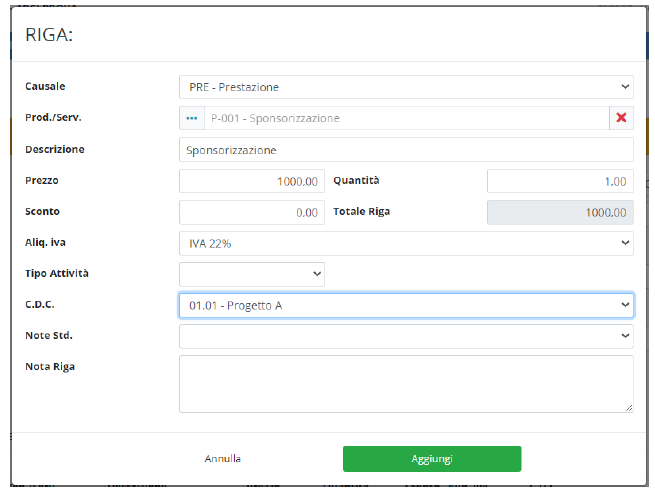Screen dimensions: 655x498
Task: Open the Tipo Attività dropdown
Action: [x=252, y=273]
